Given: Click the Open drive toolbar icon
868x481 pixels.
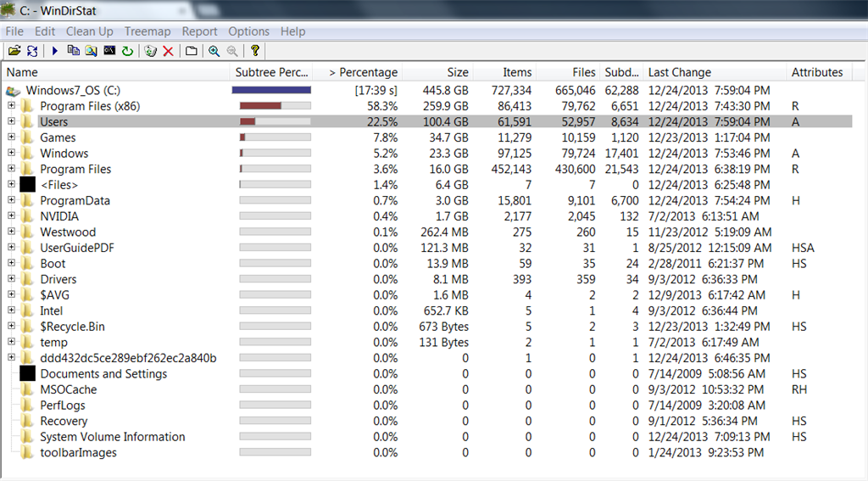Looking at the screenshot, I should [x=14, y=51].
